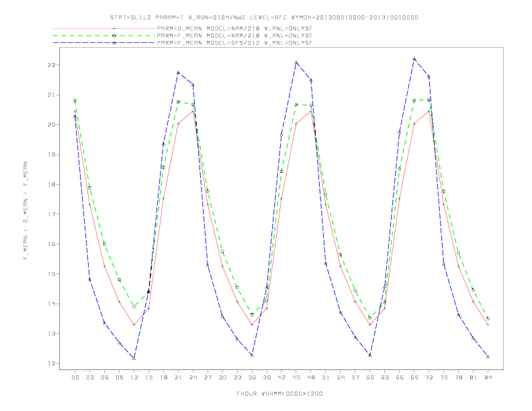532x411 pixels.
Task: Click y-axis tick value 12
Action: tap(52, 363)
